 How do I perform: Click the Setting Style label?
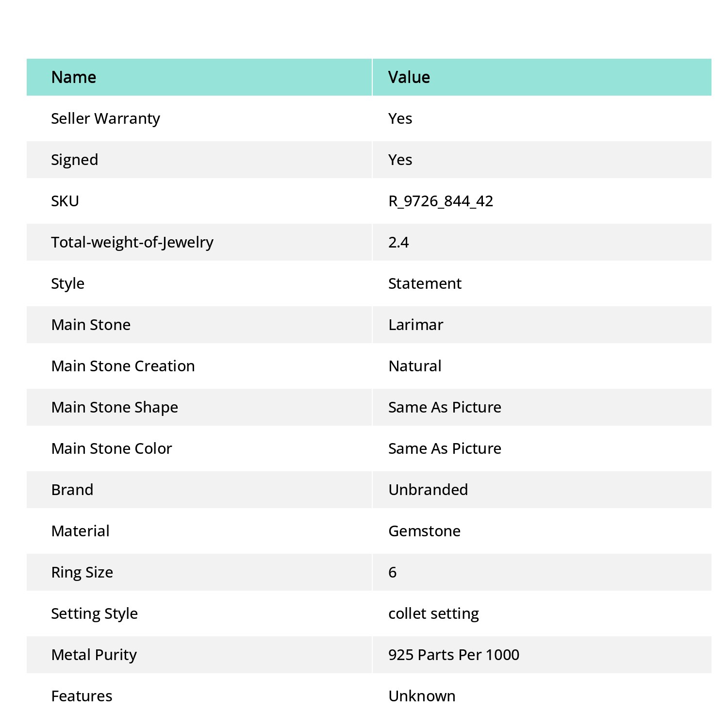click(x=95, y=614)
